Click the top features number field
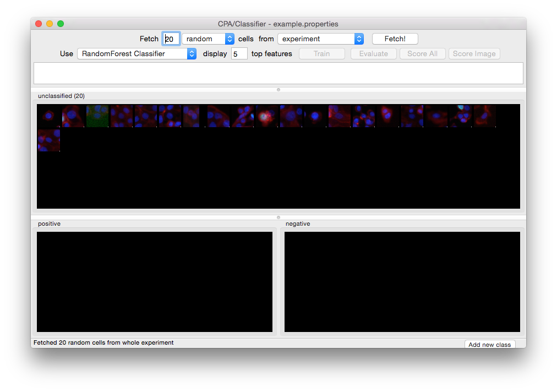The image size is (557, 392). [239, 54]
